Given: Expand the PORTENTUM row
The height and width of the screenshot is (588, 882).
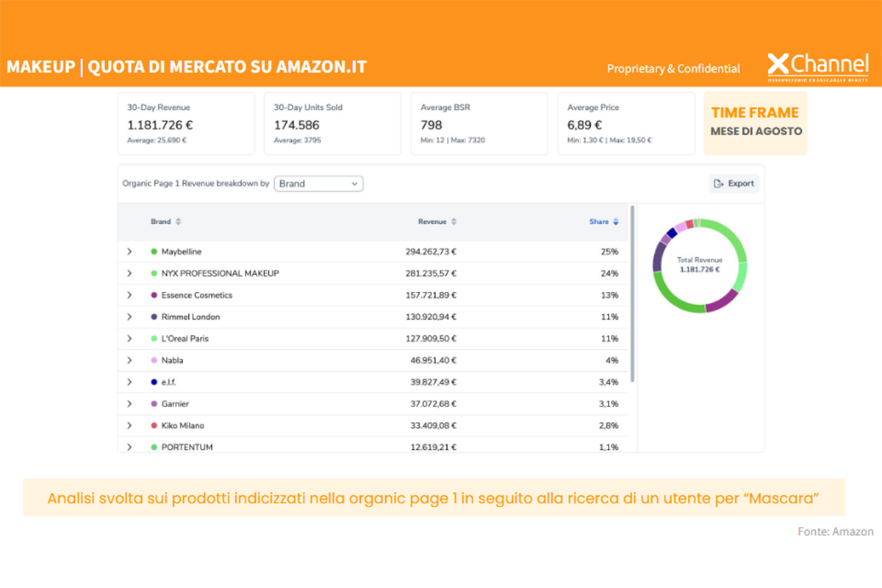Looking at the screenshot, I should (129, 447).
